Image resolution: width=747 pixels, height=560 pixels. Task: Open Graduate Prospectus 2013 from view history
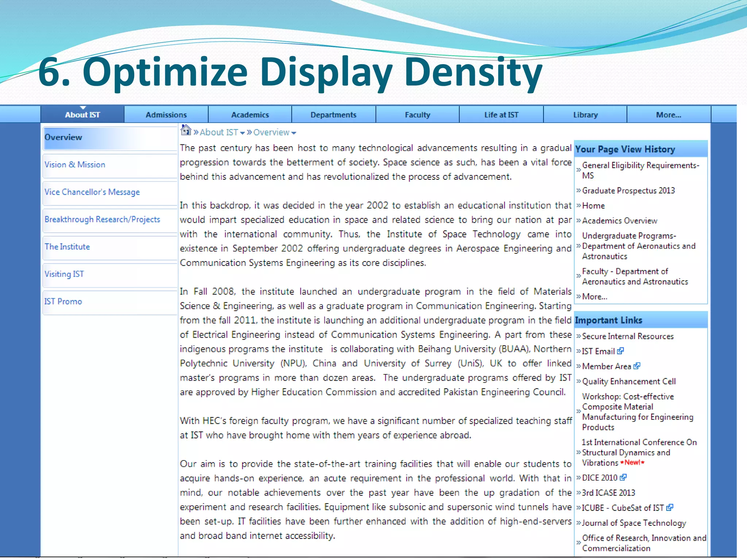[628, 191]
